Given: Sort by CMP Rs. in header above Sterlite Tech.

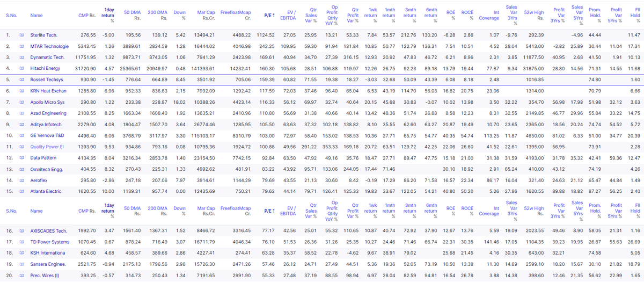Looking at the screenshot, I should [x=86, y=16].
